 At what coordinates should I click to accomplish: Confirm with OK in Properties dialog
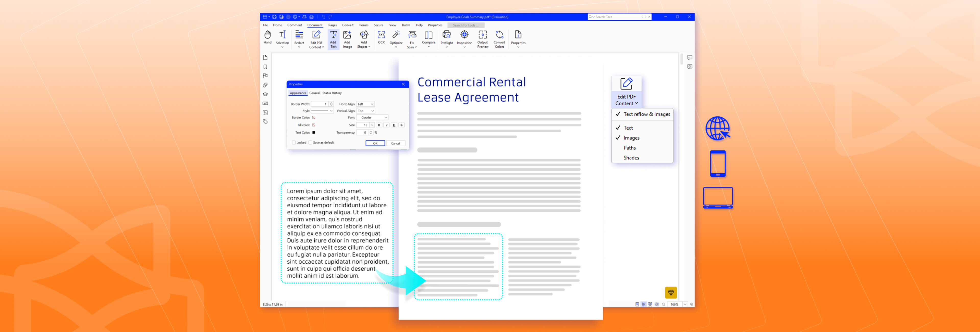tap(375, 143)
